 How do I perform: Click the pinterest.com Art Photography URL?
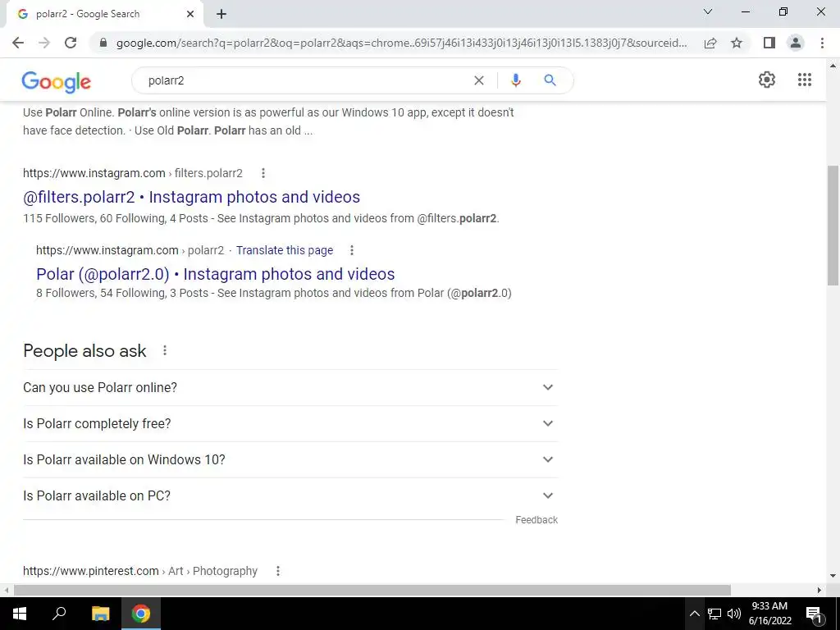pos(140,571)
